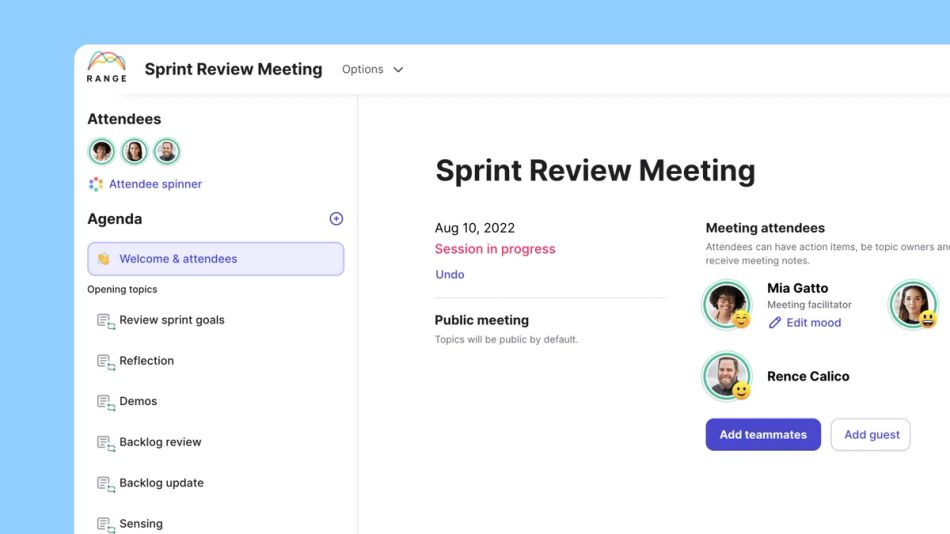Click the Sensing topic icon
Screen dimensions: 950x534
(105, 525)
